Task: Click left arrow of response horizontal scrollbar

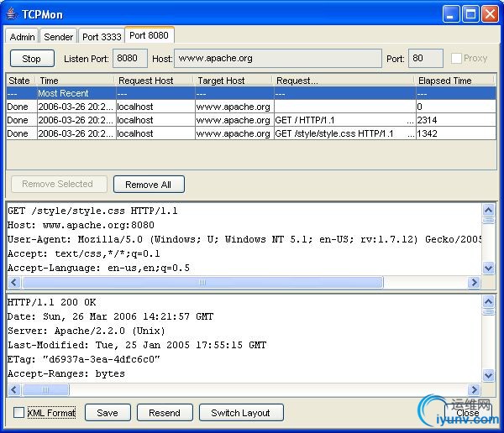Action: click(x=13, y=389)
